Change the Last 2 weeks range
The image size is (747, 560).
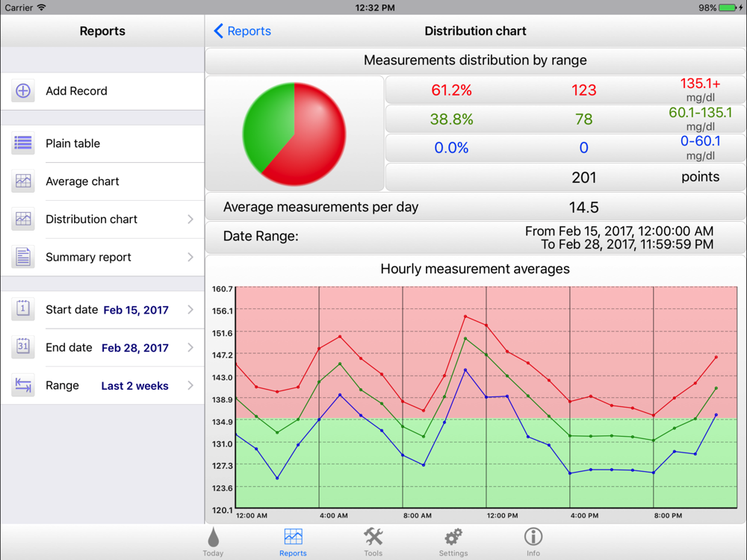134,386
